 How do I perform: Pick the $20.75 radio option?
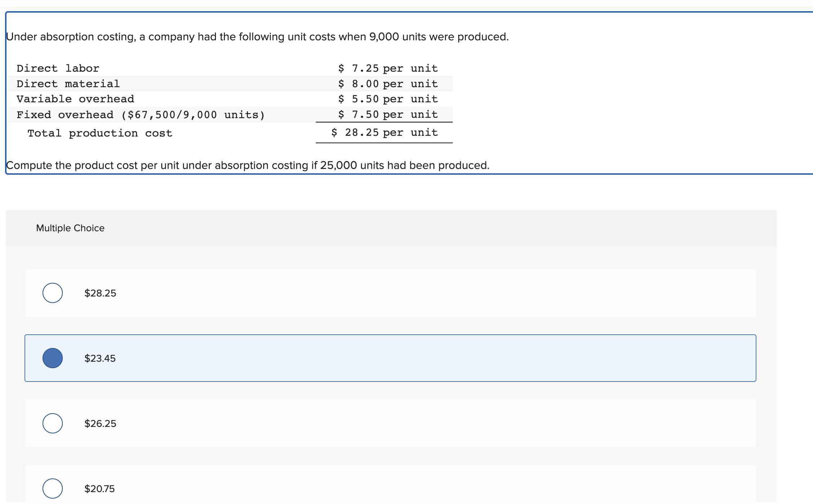(x=53, y=489)
